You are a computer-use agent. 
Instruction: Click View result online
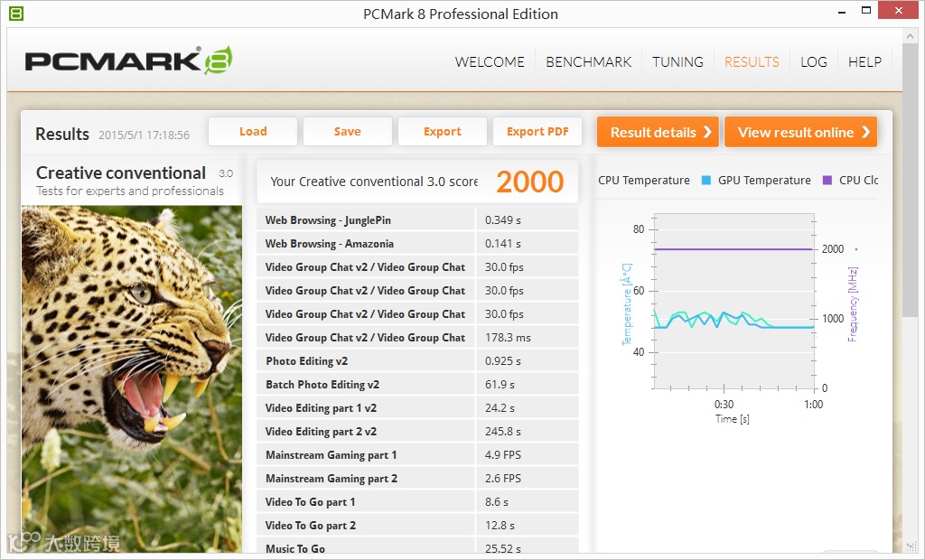(x=800, y=132)
